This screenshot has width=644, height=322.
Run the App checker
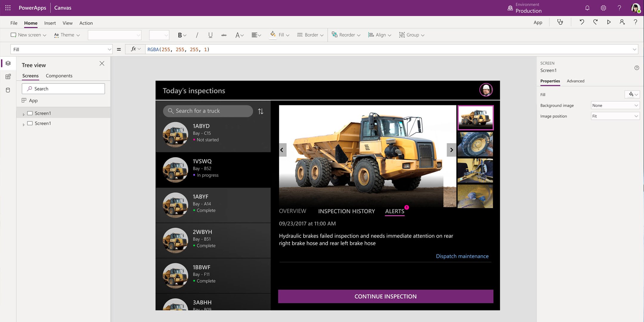(560, 22)
